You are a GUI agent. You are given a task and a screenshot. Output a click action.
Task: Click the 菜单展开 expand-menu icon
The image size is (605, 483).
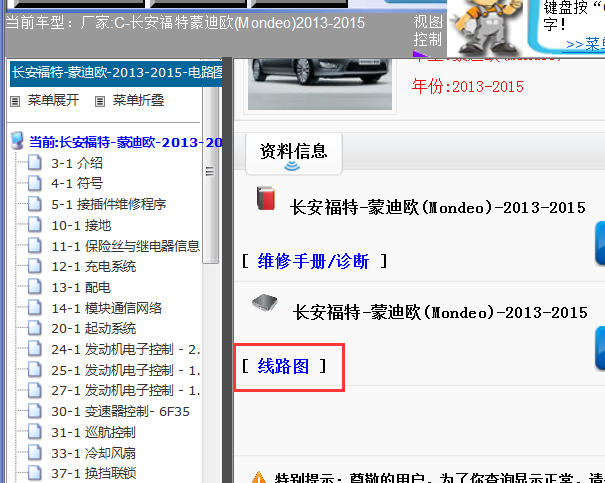tap(15, 101)
